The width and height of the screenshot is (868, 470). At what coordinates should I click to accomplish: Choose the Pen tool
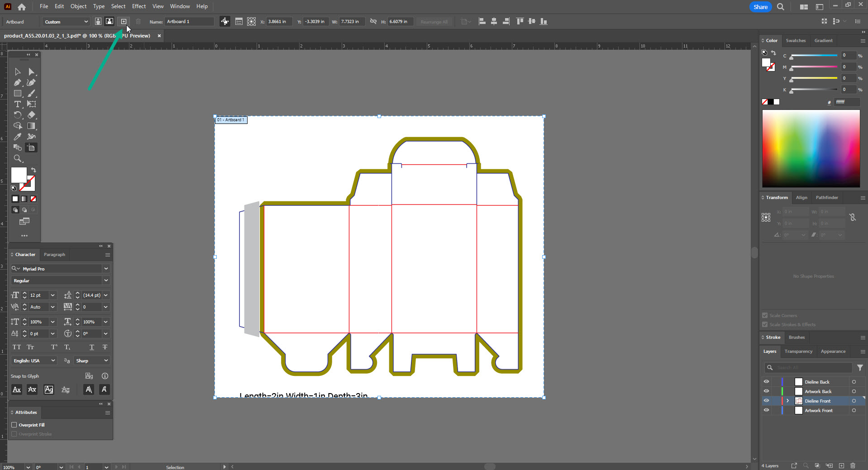tap(17, 83)
